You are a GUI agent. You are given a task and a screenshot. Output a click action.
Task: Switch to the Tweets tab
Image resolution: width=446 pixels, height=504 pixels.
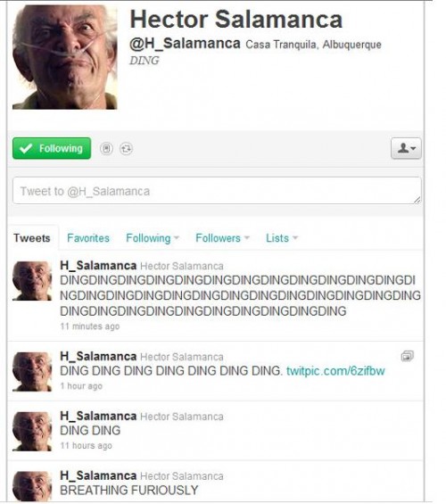pos(32,238)
